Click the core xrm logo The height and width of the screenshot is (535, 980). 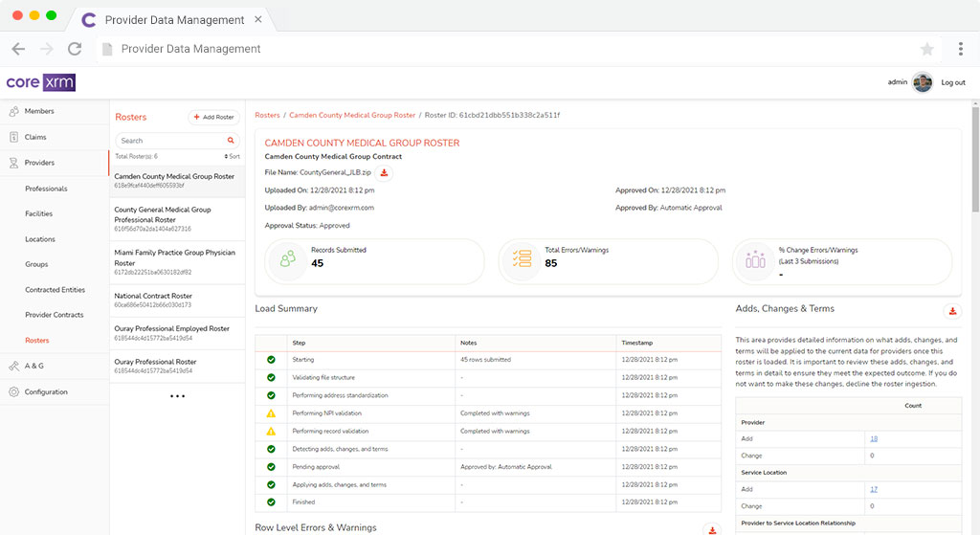click(40, 82)
